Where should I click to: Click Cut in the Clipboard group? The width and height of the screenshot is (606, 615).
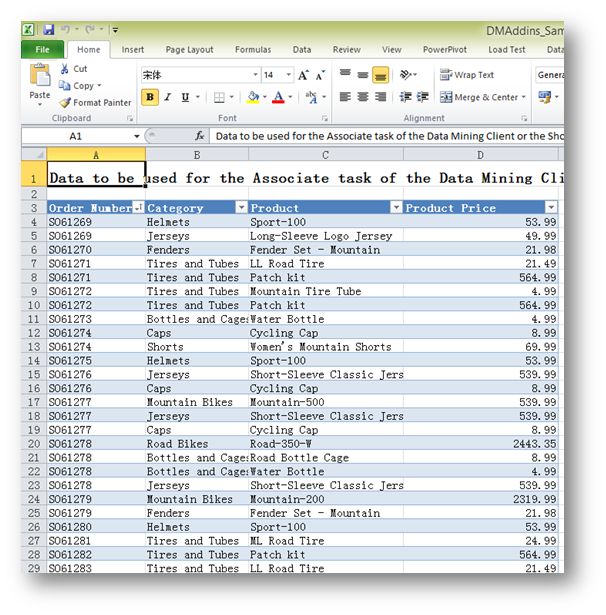pos(73,69)
